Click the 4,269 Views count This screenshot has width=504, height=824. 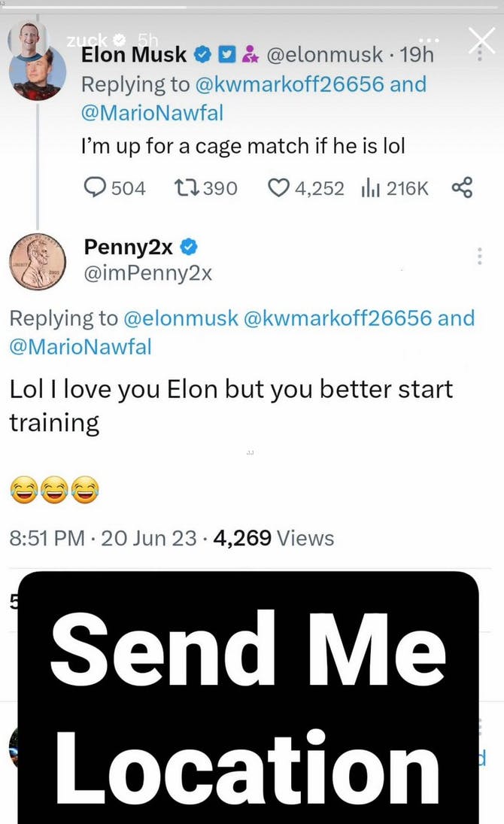tap(274, 538)
